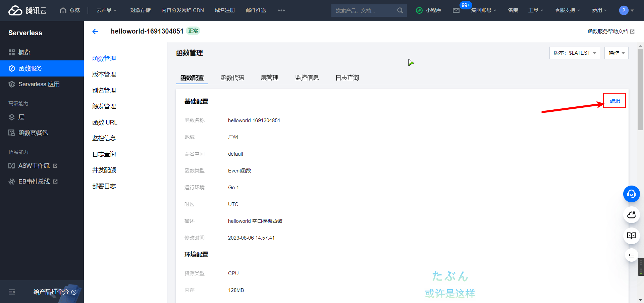
Task: Open 函数套餐包 via its sidebar icon
Action: (x=11, y=133)
